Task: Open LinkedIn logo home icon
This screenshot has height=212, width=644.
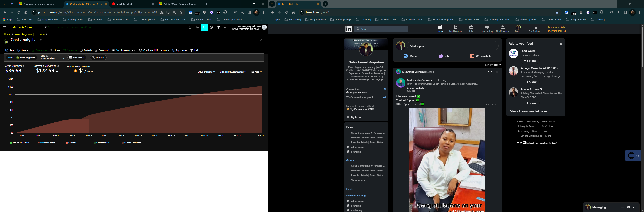Action: 348,29
